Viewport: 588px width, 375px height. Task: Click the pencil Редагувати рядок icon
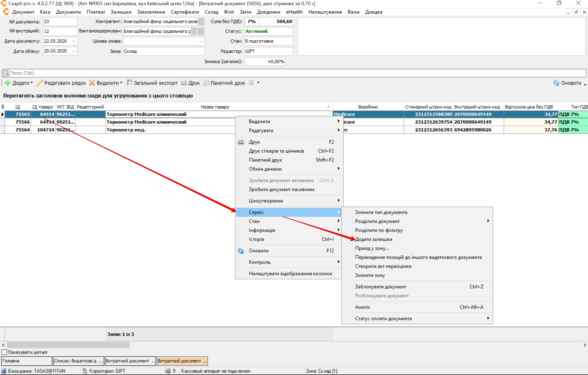[x=40, y=83]
